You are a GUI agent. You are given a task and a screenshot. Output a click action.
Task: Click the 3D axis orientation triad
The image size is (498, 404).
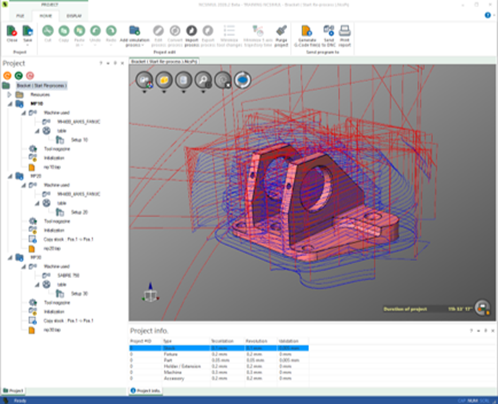click(x=150, y=293)
